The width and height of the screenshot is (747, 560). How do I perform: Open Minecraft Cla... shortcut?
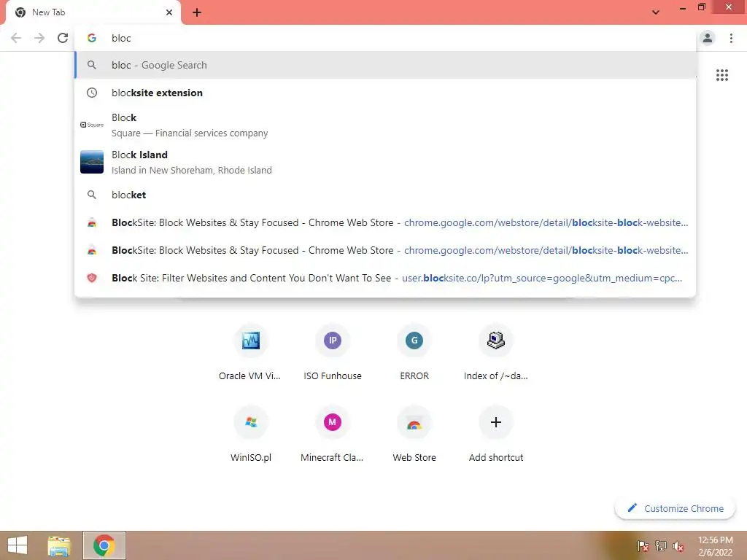pyautogui.click(x=333, y=435)
